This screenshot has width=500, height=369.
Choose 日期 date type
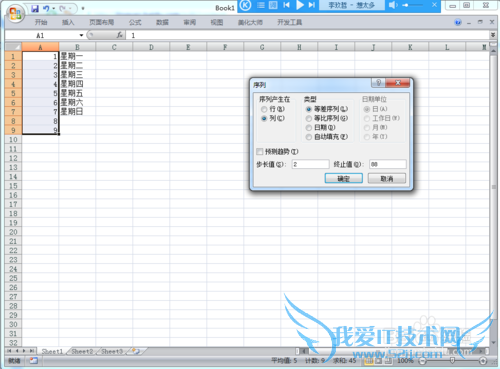[321, 127]
